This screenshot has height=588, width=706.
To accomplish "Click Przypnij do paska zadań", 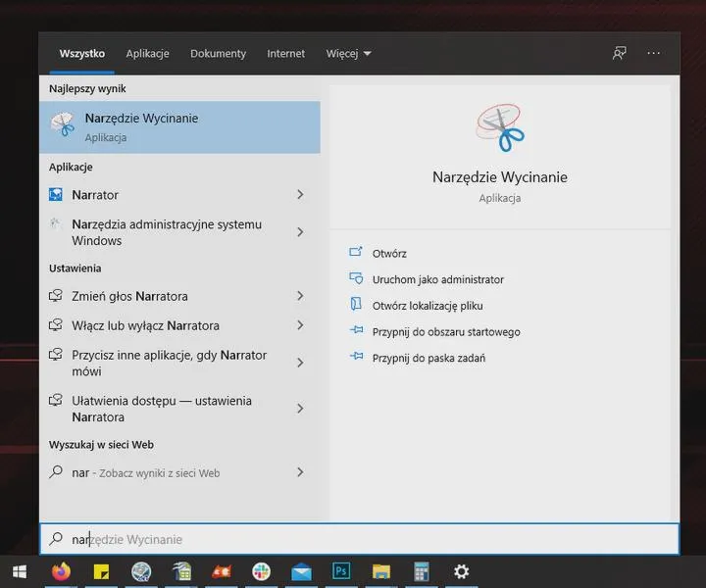I will click(429, 358).
